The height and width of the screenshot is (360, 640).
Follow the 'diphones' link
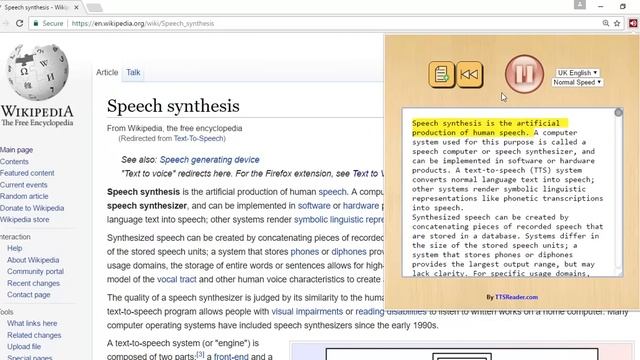pyautogui.click(x=349, y=252)
